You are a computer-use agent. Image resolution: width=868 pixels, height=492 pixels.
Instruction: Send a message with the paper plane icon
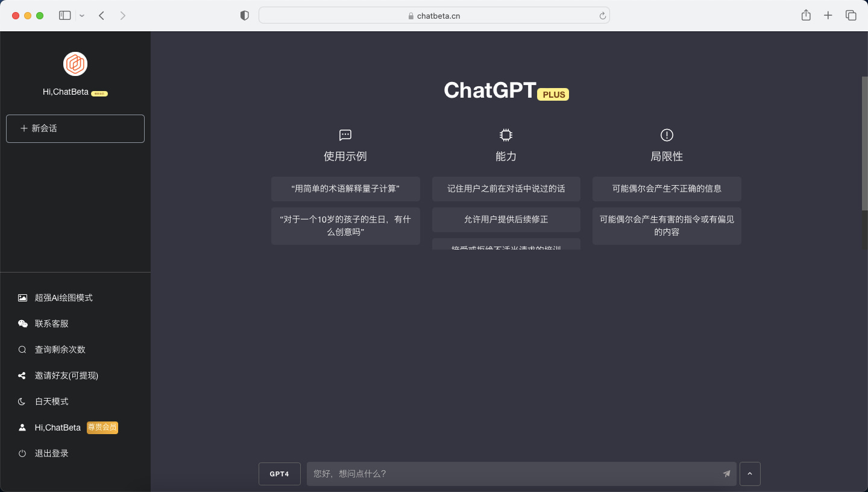pyautogui.click(x=726, y=474)
